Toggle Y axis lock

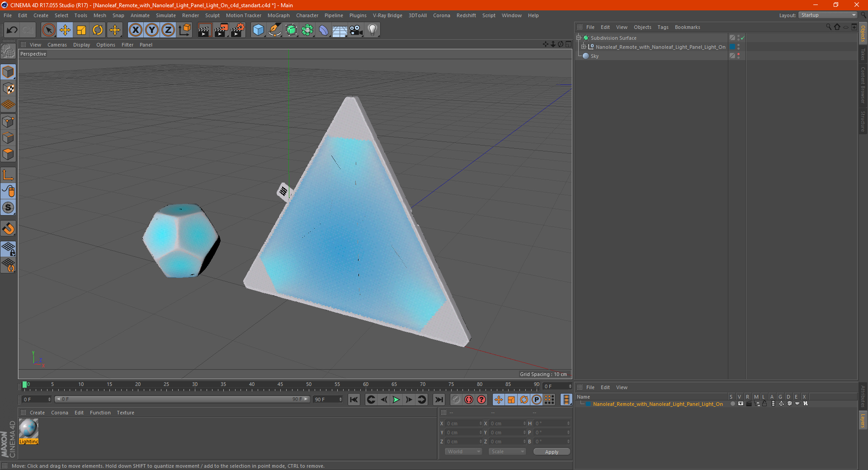coord(152,30)
